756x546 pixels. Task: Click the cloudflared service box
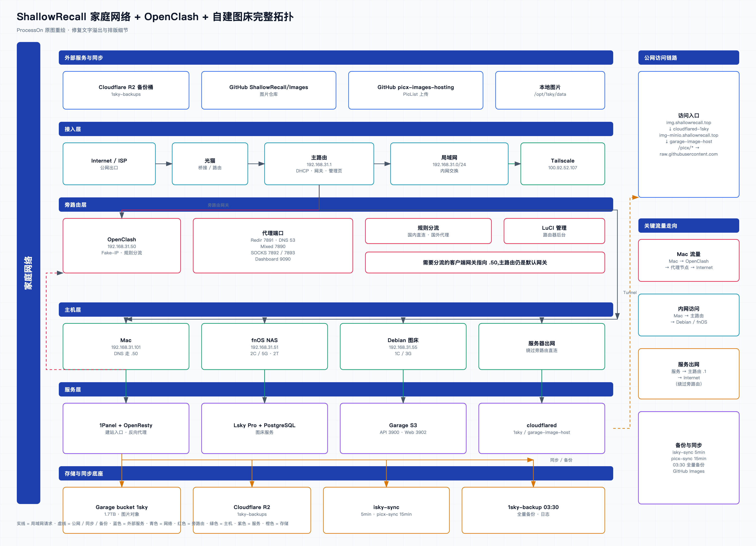542,428
